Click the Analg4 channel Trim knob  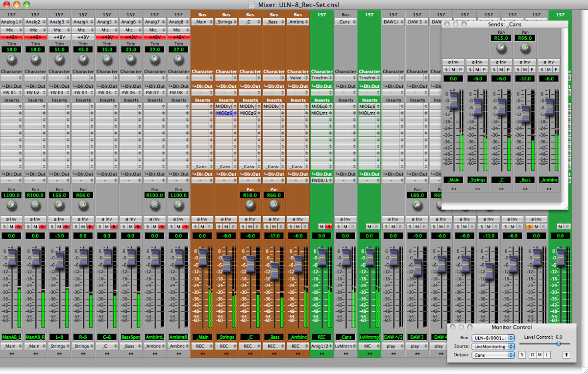pyautogui.click(x=83, y=59)
